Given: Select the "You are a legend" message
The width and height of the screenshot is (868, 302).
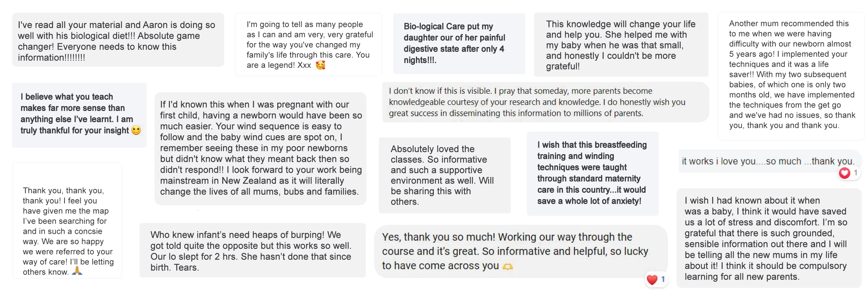Looking at the screenshot, I should 308,45.
